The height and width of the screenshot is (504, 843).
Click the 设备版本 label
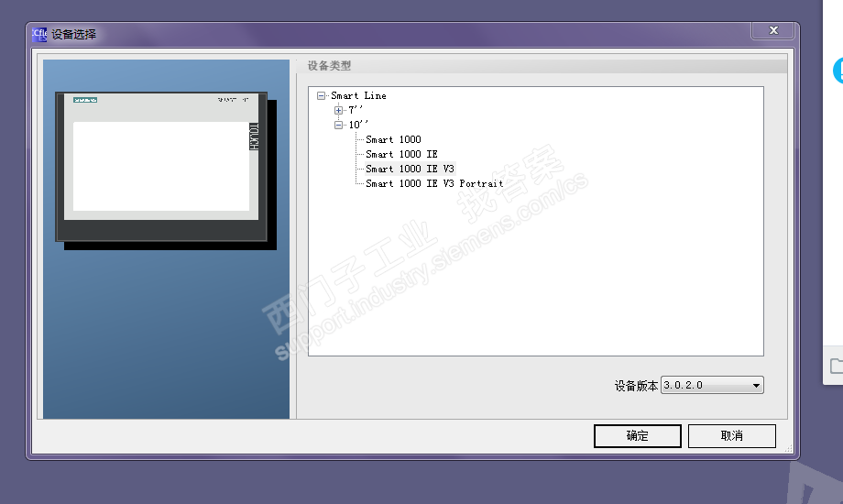636,386
